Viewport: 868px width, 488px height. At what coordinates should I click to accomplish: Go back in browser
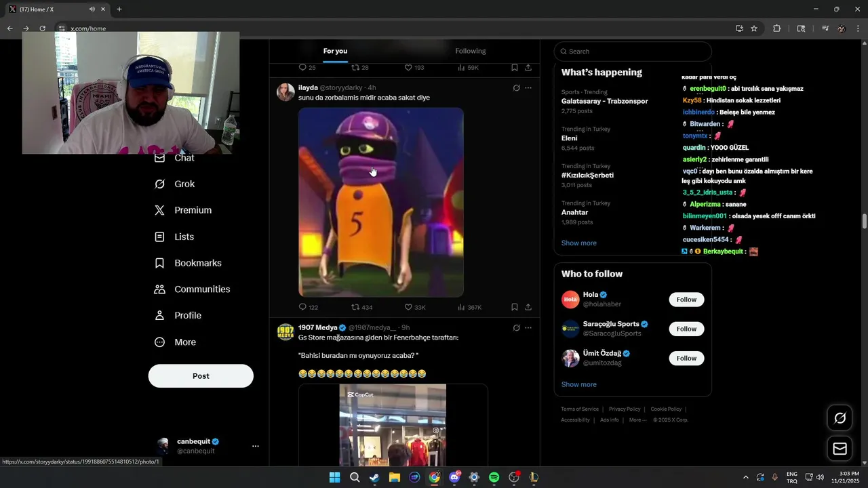pyautogui.click(x=9, y=28)
